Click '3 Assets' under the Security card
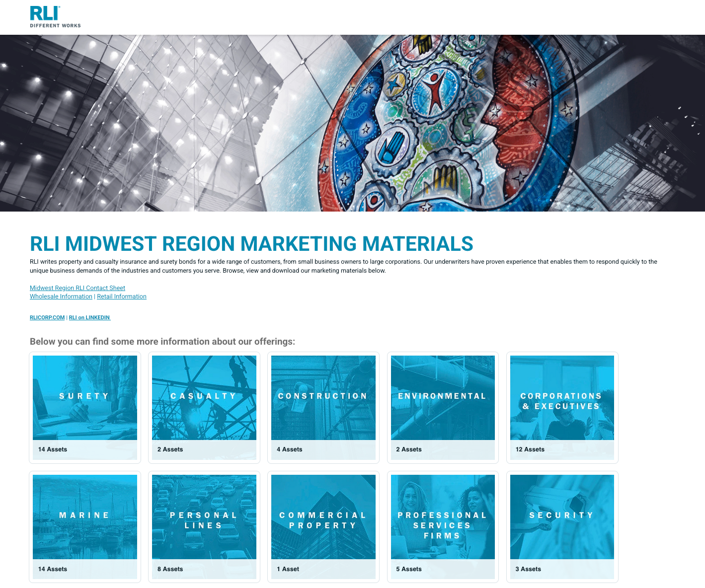The width and height of the screenshot is (705, 588). click(528, 569)
